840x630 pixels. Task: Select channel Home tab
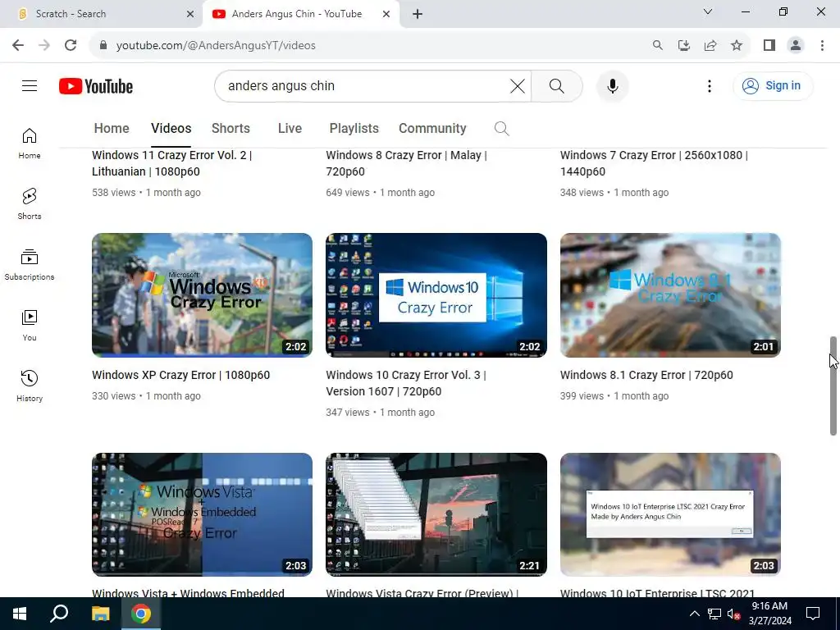coord(112,129)
